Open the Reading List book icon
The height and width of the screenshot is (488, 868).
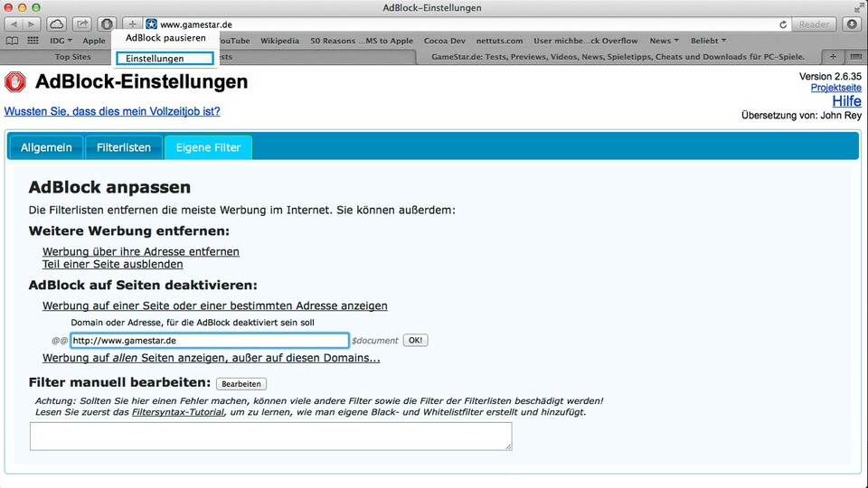(x=12, y=41)
